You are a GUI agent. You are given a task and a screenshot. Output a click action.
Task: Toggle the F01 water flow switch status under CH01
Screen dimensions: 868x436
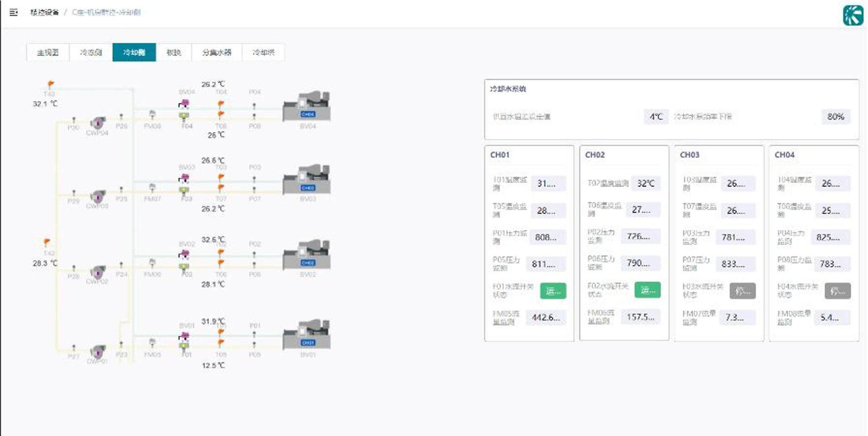[553, 291]
